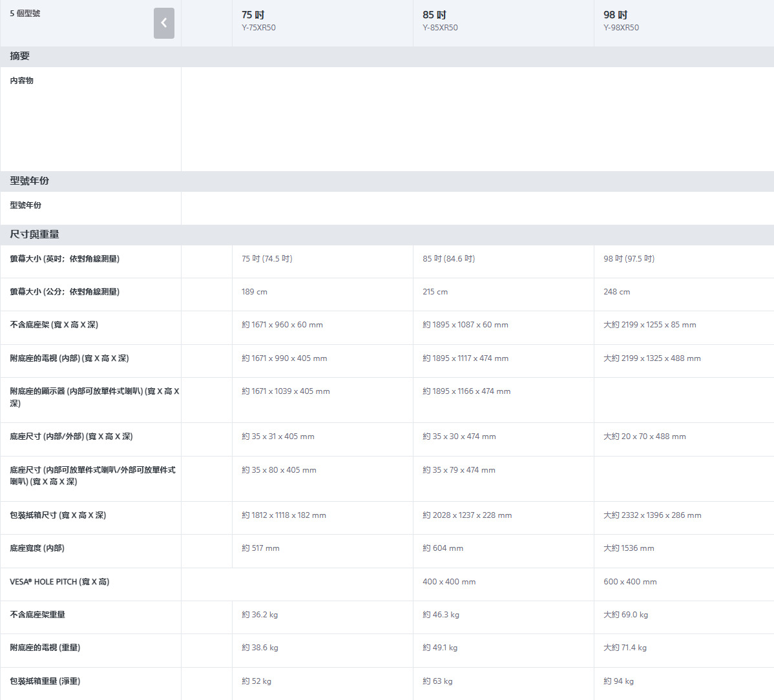Select the 98 吋 model column header
This screenshot has height=700, width=774.
point(615,15)
